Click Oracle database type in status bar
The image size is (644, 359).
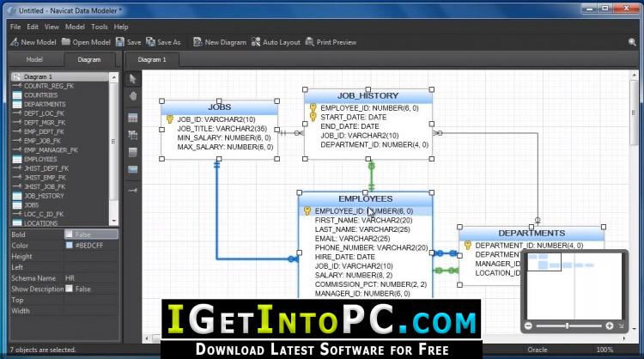[x=538, y=350]
